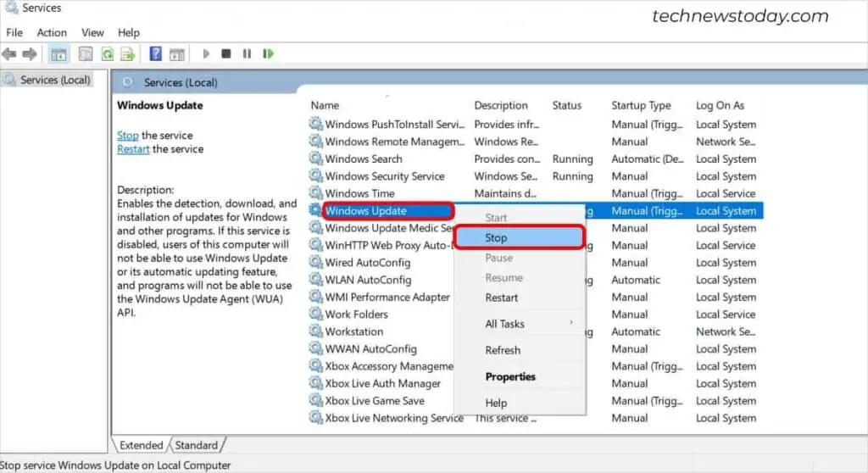The width and height of the screenshot is (868, 473).
Task: Click gear icon beside WLAN AutoConfig
Action: coord(315,280)
